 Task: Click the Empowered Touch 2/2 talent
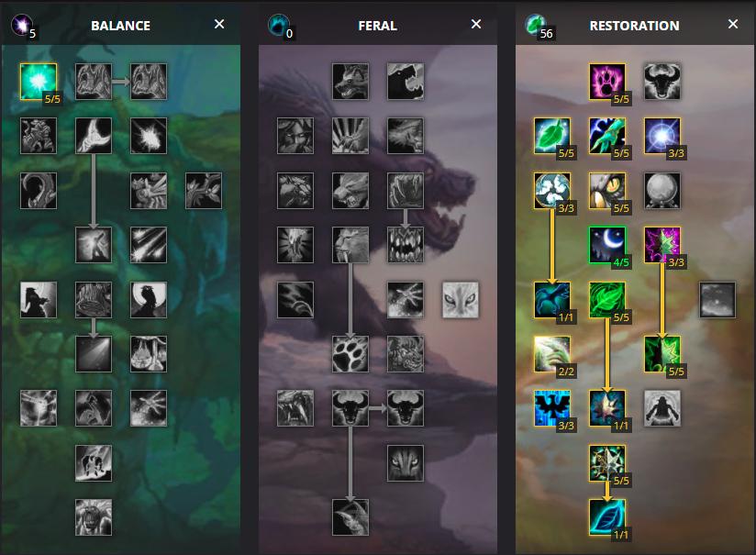coord(552,354)
